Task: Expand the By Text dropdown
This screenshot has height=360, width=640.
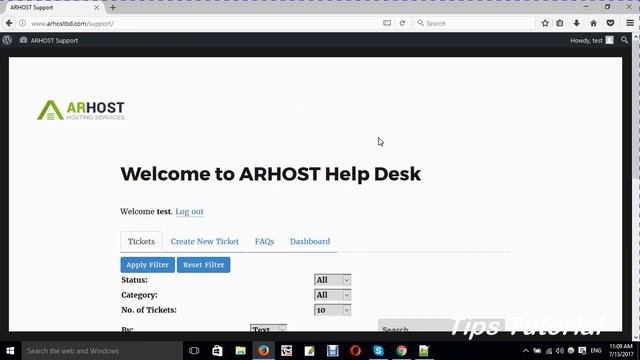Action: [268, 328]
